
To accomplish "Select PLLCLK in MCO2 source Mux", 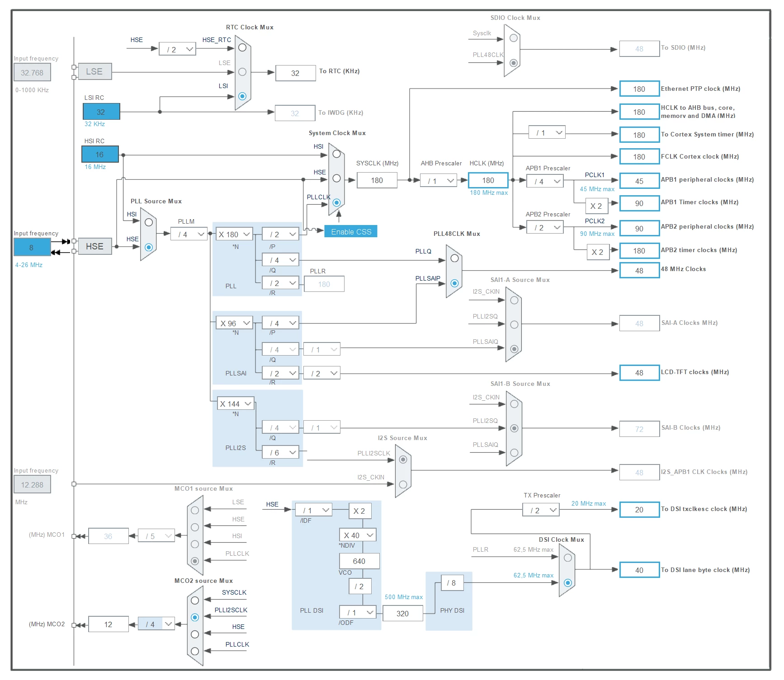I will 195,651.
